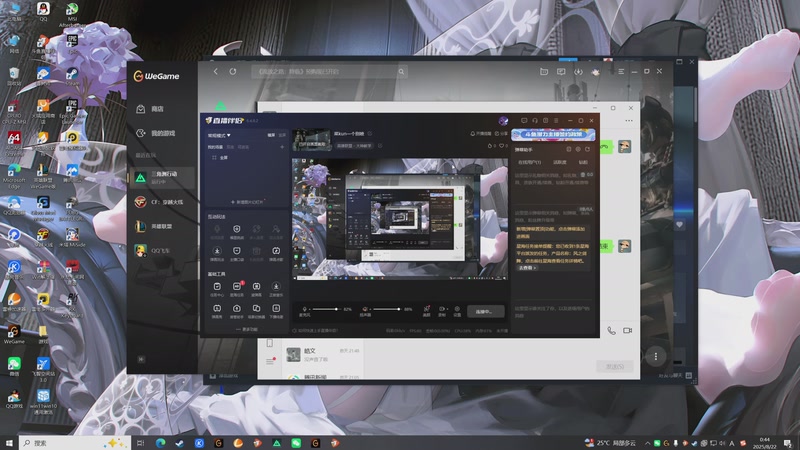Viewport: 800px width, 450px height.
Task: Click the stream cover thumbnail
Action: pyautogui.click(x=311, y=140)
